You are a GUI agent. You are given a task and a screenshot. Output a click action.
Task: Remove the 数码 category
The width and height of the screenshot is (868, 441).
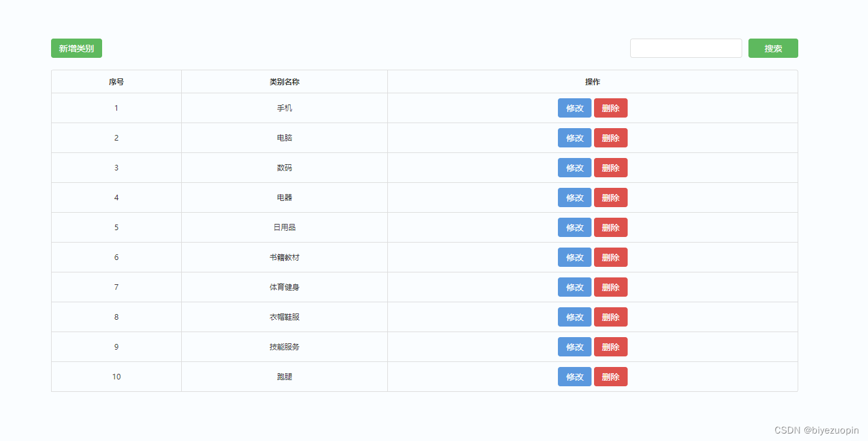(611, 168)
